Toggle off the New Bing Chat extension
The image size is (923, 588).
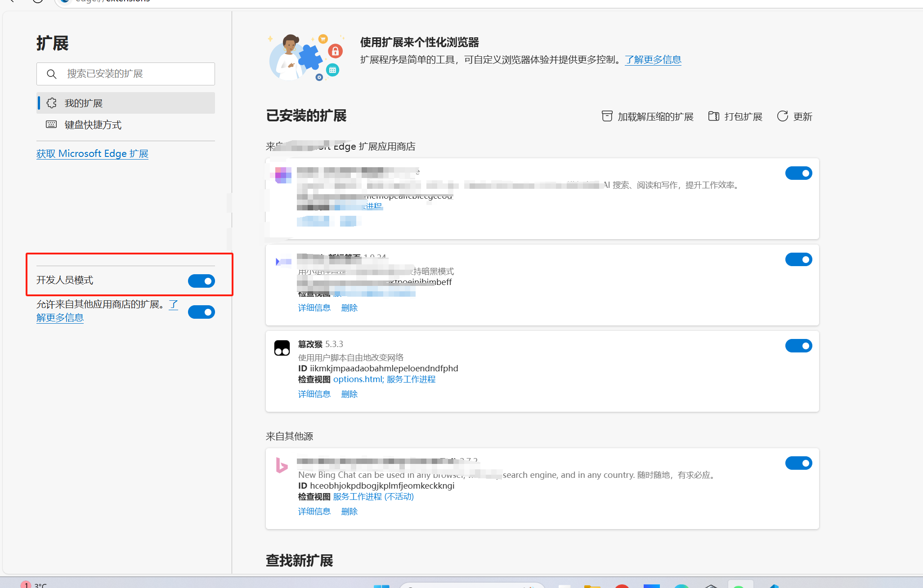(x=798, y=463)
